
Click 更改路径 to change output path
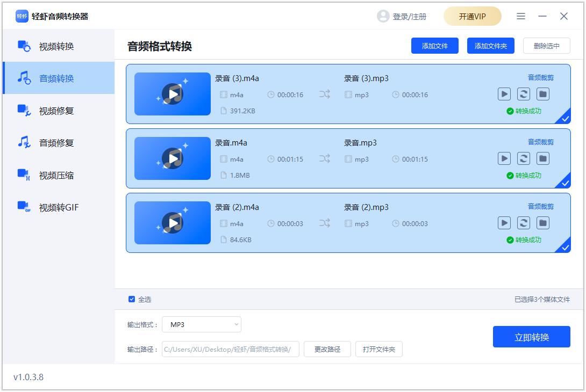(x=327, y=349)
